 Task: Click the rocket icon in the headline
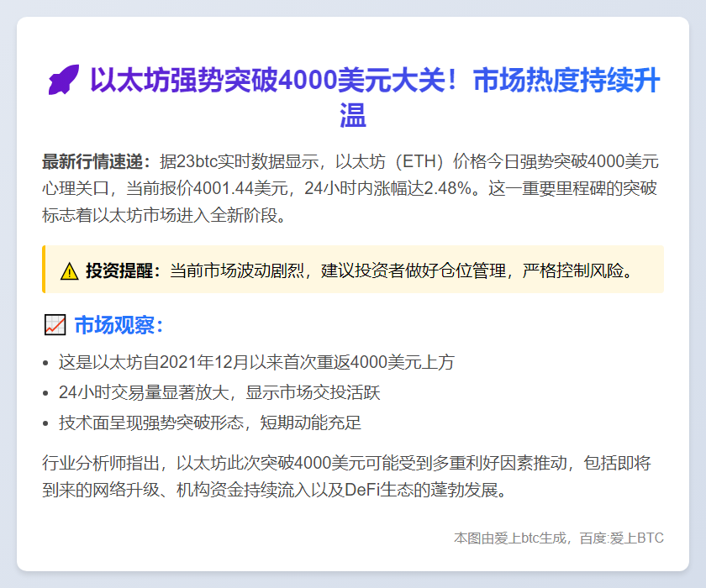click(63, 82)
